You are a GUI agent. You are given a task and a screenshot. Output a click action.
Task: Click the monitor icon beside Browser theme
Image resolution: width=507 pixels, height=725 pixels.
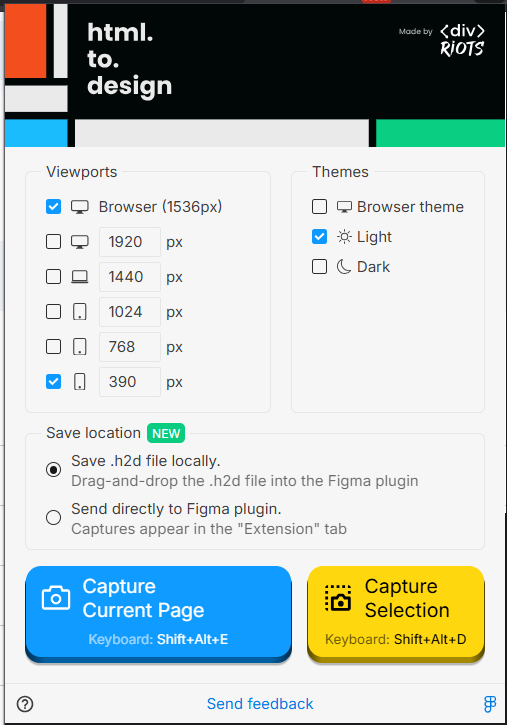[x=344, y=207]
